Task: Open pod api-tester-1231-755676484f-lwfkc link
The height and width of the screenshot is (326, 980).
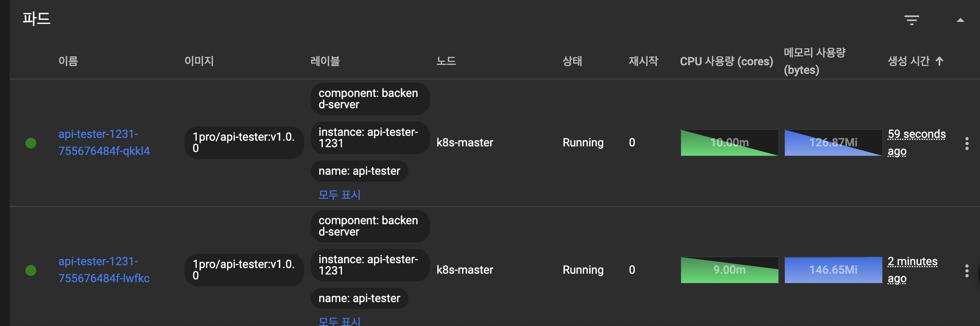Action: pyautogui.click(x=104, y=270)
